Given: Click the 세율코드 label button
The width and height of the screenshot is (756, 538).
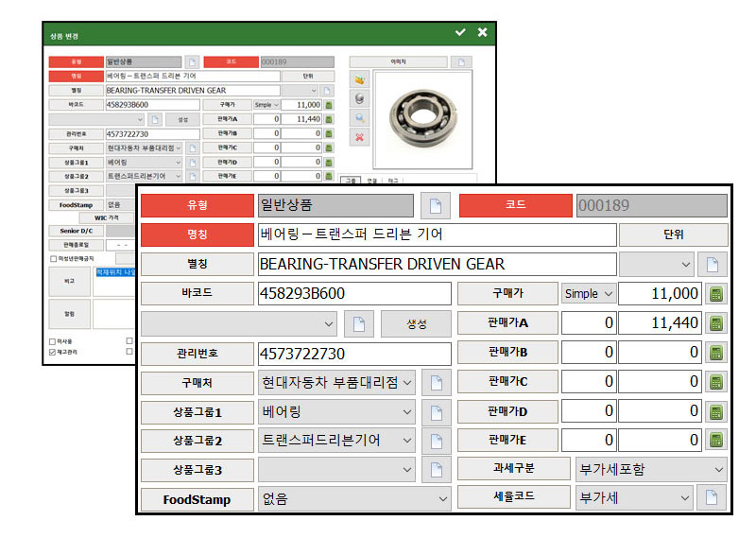Looking at the screenshot, I should pyautogui.click(x=513, y=496).
